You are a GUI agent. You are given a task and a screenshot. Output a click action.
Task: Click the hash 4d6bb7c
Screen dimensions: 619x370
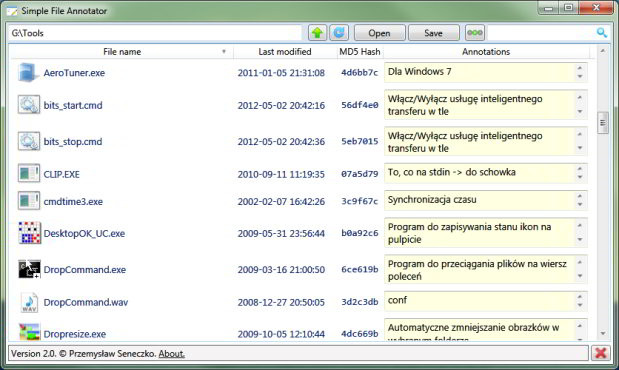[359, 73]
